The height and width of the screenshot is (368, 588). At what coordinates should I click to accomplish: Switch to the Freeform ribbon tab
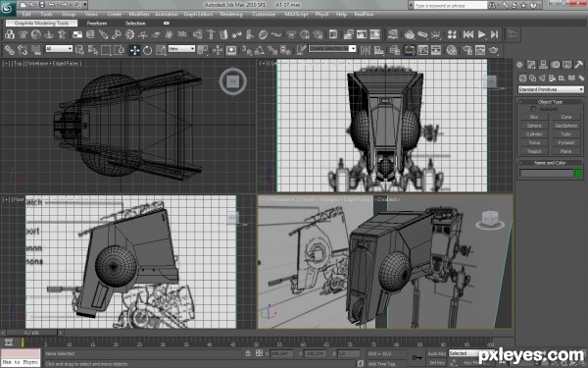point(97,24)
